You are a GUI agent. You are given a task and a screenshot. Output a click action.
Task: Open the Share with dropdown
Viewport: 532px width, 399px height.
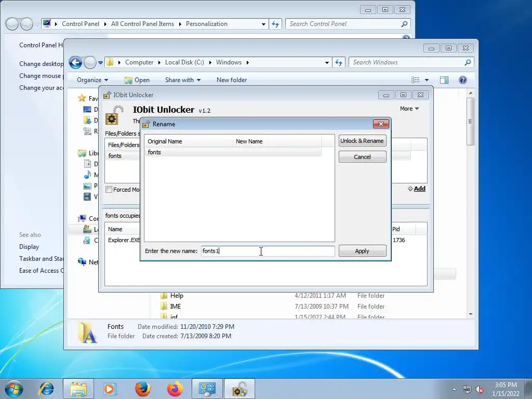[182, 80]
